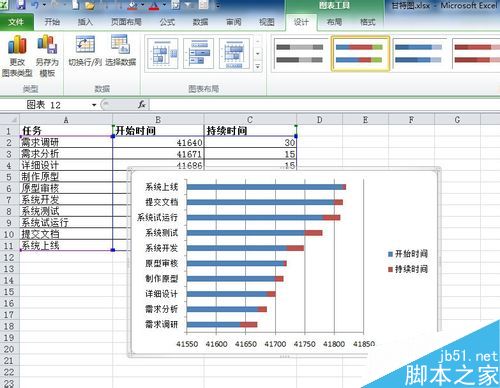
Task: Open the View (视图) tab
Action: (267, 22)
